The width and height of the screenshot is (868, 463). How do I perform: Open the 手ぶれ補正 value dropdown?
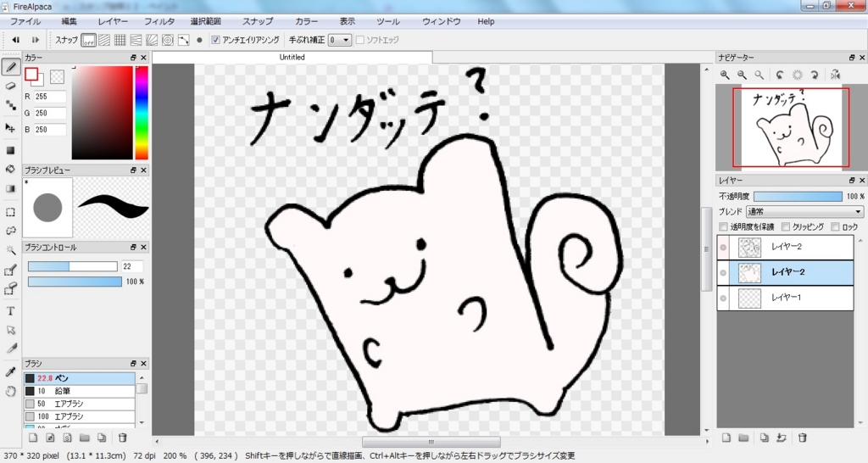point(340,40)
